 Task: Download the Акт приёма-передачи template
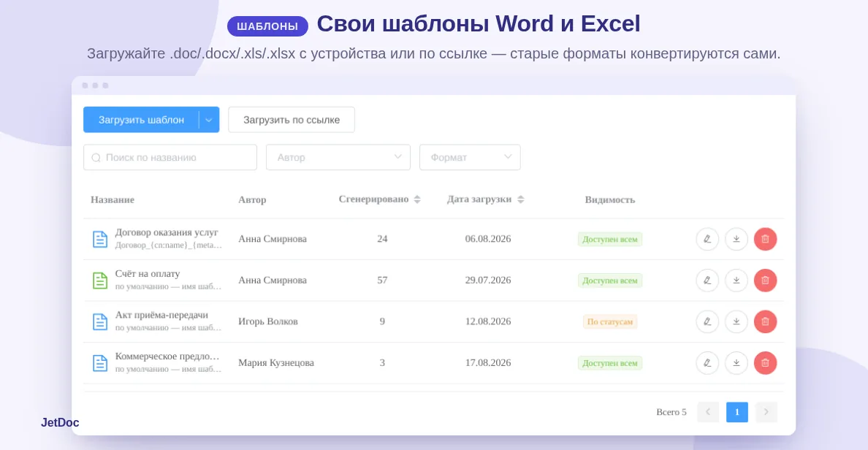coord(736,321)
